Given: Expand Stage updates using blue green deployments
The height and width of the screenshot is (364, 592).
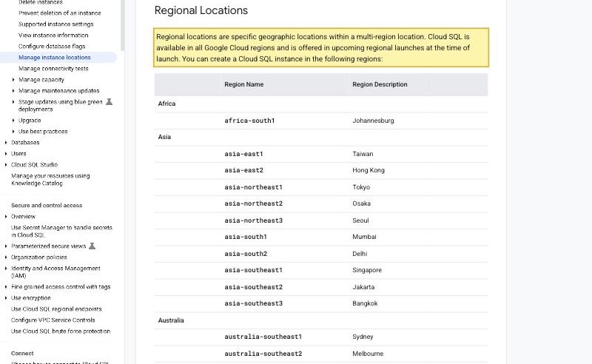Looking at the screenshot, I should [x=13, y=102].
